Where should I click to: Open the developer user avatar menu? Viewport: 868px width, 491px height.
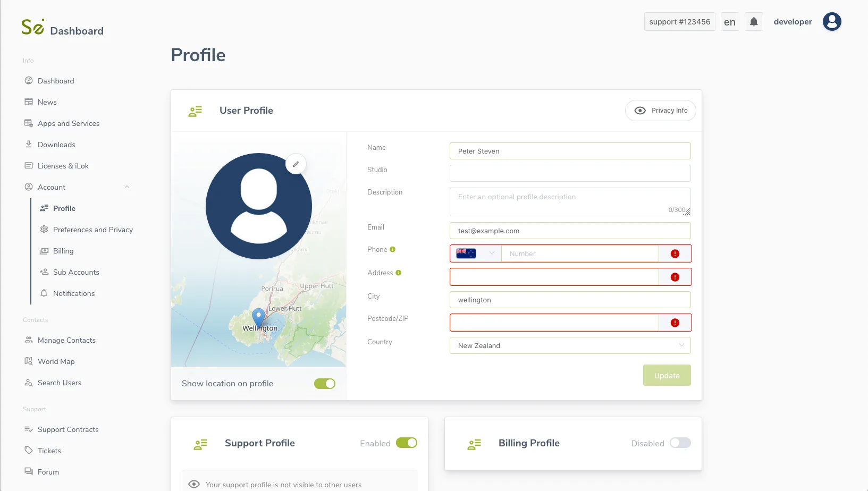point(831,22)
